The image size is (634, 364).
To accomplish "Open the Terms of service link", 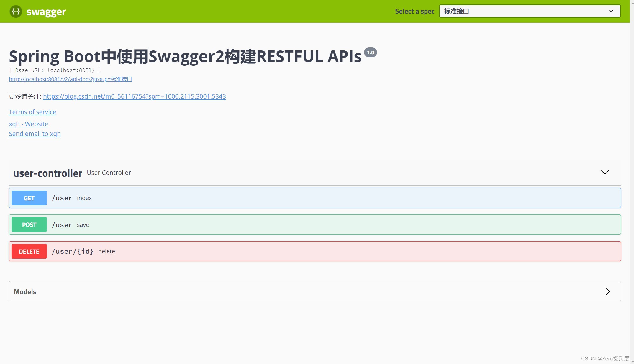I will (32, 112).
